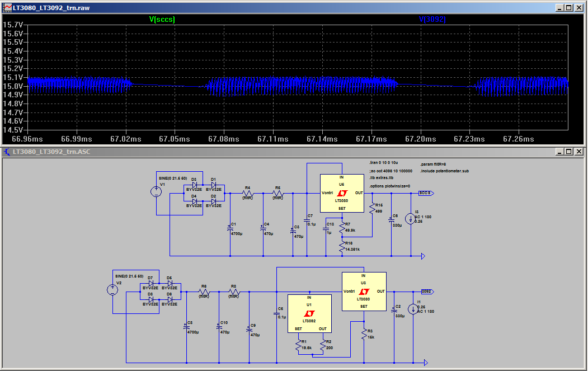Click the blue V(3092) trace label
588x371 pixels.
click(432, 19)
